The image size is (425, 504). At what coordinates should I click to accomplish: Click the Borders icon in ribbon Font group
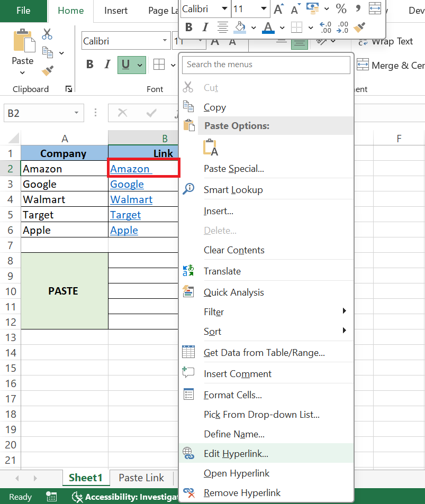coord(159,65)
